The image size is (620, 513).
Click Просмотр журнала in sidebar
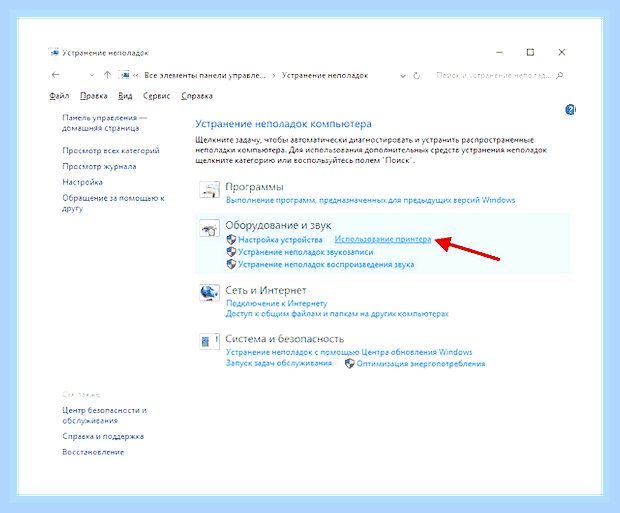(x=99, y=167)
